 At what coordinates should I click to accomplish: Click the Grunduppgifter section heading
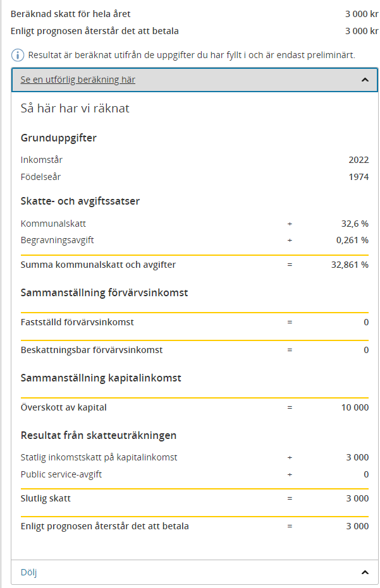[59, 138]
